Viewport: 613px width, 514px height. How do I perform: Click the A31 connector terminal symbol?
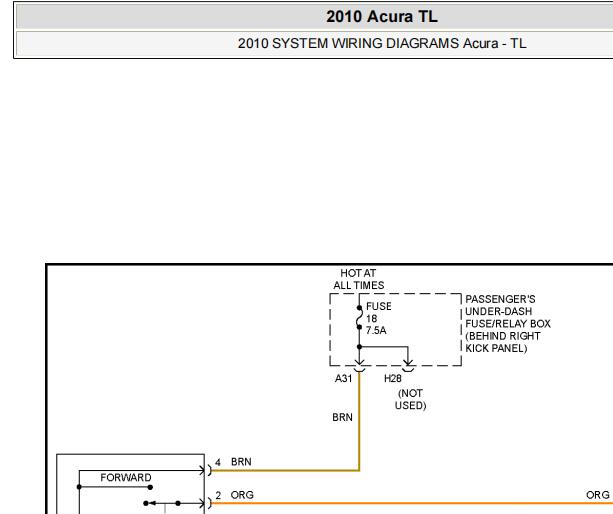359,366
